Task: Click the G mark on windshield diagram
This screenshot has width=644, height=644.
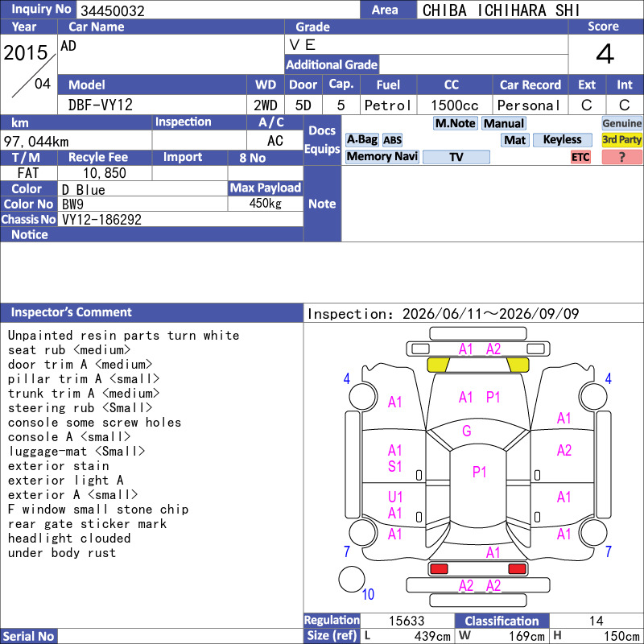Action: (467, 431)
